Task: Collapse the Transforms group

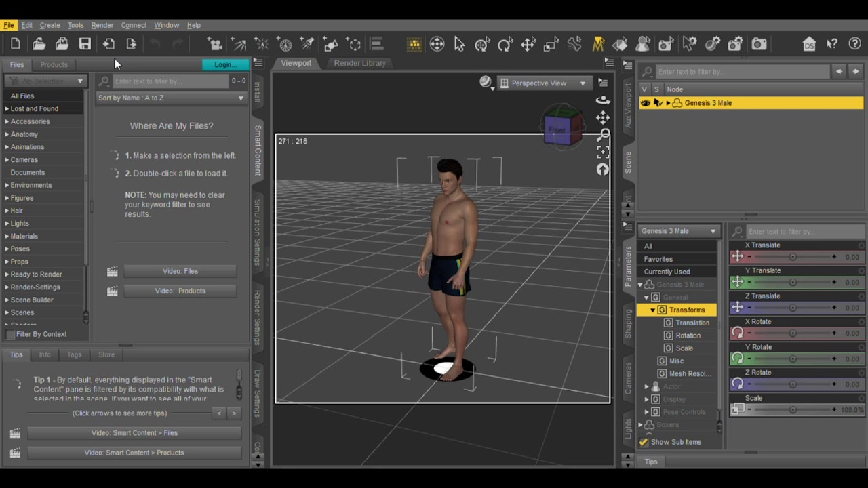Action: click(x=653, y=310)
